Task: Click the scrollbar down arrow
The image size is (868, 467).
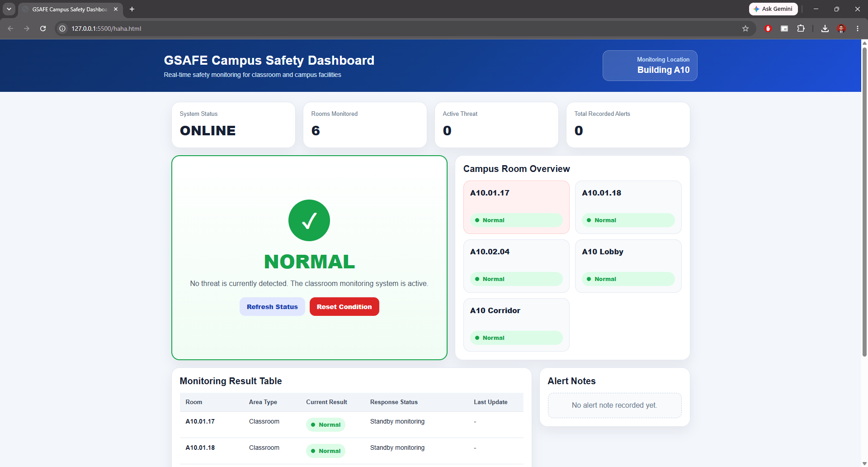Action: coord(864,463)
